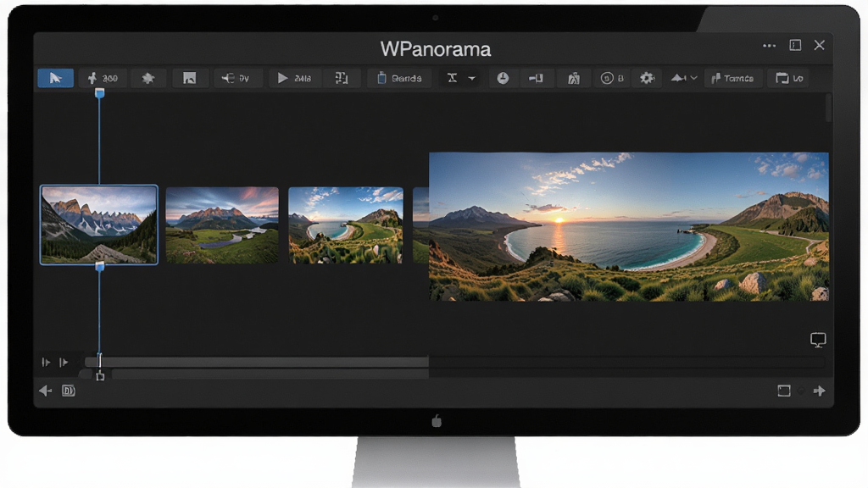
Task: Expand the mountain-shape dropdown in toolbar
Action: coord(684,78)
